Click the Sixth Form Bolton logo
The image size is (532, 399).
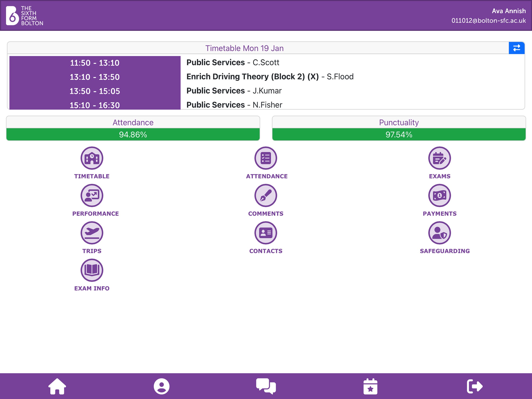(x=25, y=16)
